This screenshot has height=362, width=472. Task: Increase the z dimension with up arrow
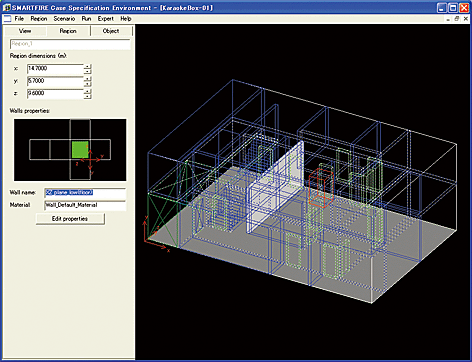tap(87, 91)
